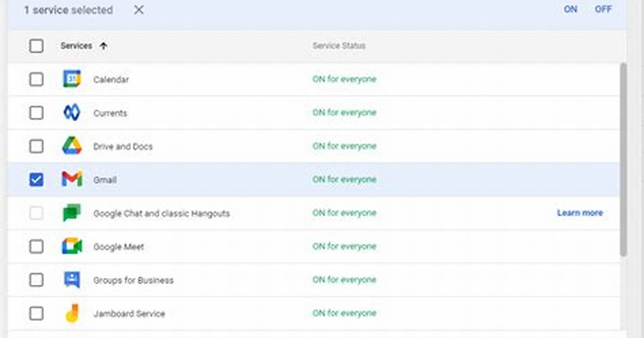Click the Drive and Docs icon

pos(72,146)
